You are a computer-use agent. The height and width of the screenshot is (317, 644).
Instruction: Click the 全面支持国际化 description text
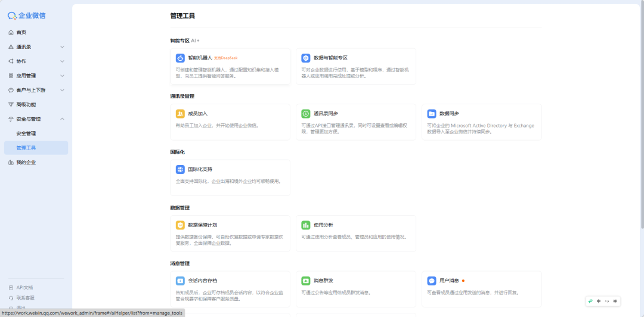pos(228,181)
